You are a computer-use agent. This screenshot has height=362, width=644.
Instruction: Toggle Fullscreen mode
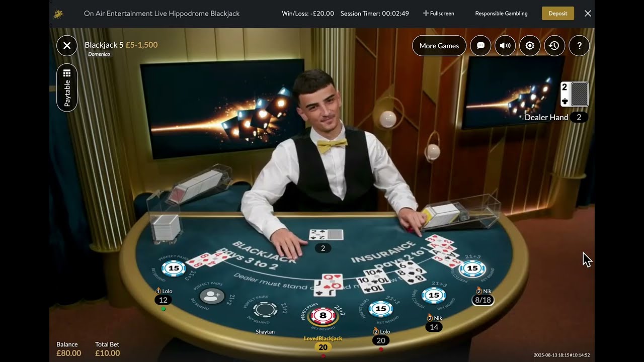[x=439, y=14]
